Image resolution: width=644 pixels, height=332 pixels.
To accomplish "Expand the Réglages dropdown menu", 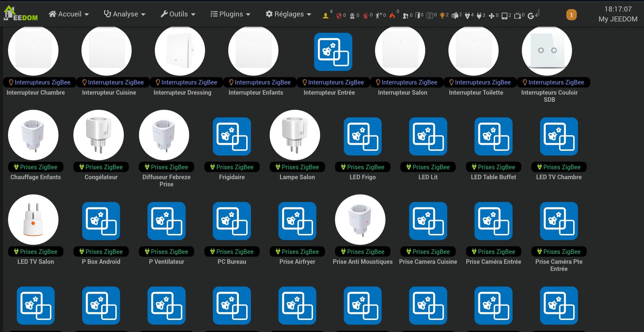I will (288, 14).
